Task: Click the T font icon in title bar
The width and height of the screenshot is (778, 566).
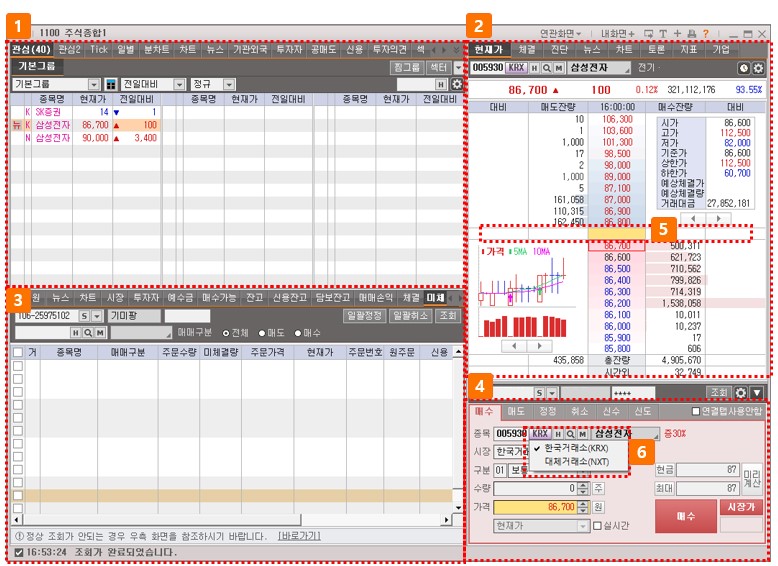Action: coord(663,34)
